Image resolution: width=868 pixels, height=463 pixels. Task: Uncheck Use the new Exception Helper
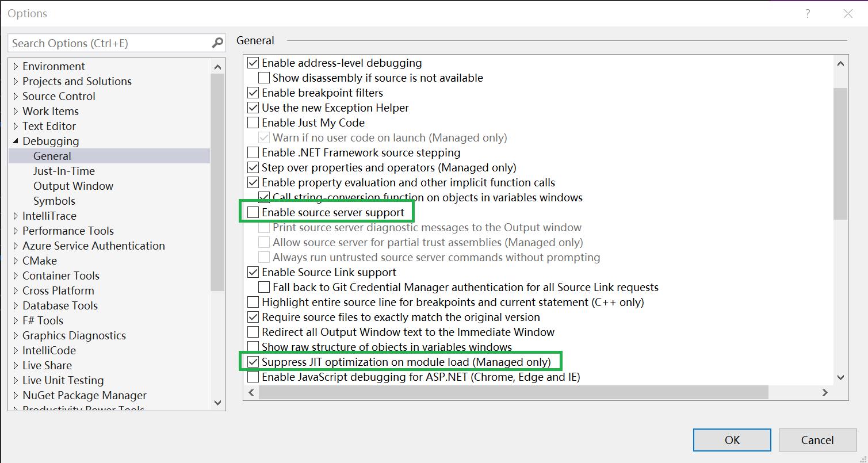253,108
